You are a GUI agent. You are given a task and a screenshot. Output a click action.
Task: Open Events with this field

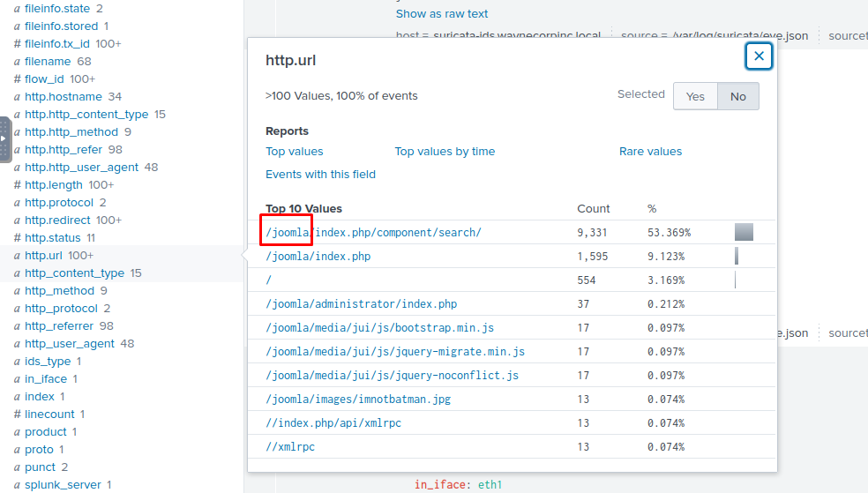click(320, 175)
